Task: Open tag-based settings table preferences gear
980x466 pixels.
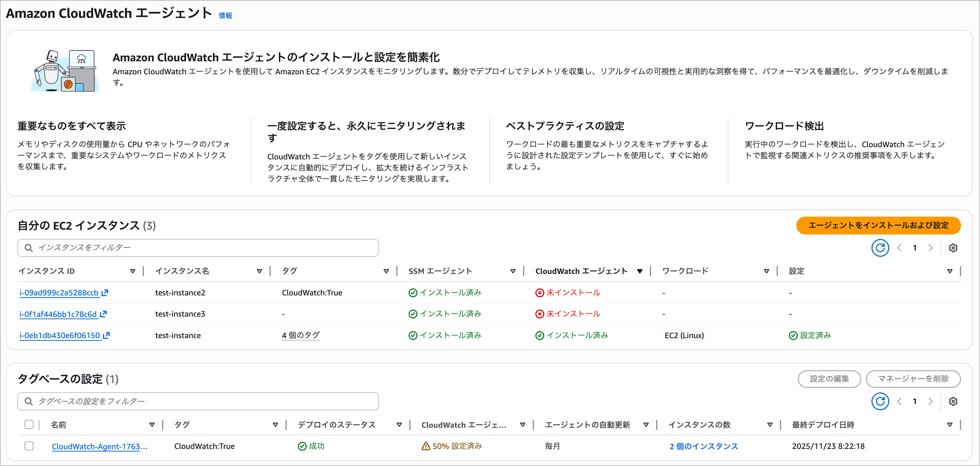Action: click(x=952, y=401)
